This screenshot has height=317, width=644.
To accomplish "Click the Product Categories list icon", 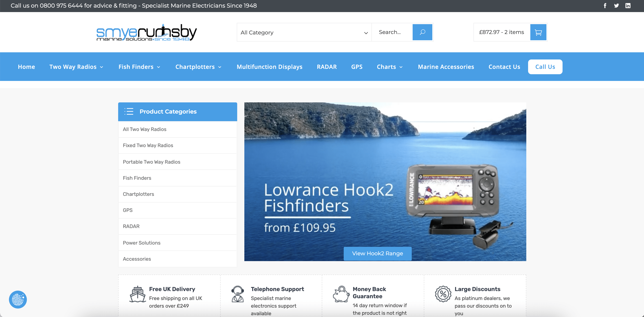I will (129, 111).
